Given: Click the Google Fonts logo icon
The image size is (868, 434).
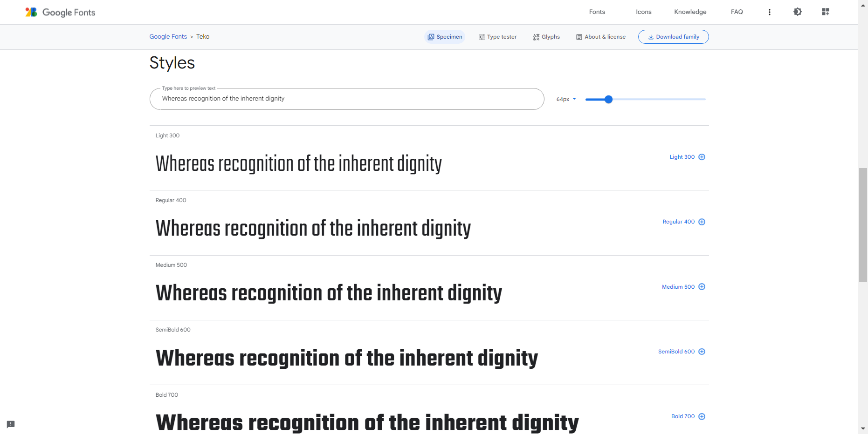Looking at the screenshot, I should click(31, 12).
